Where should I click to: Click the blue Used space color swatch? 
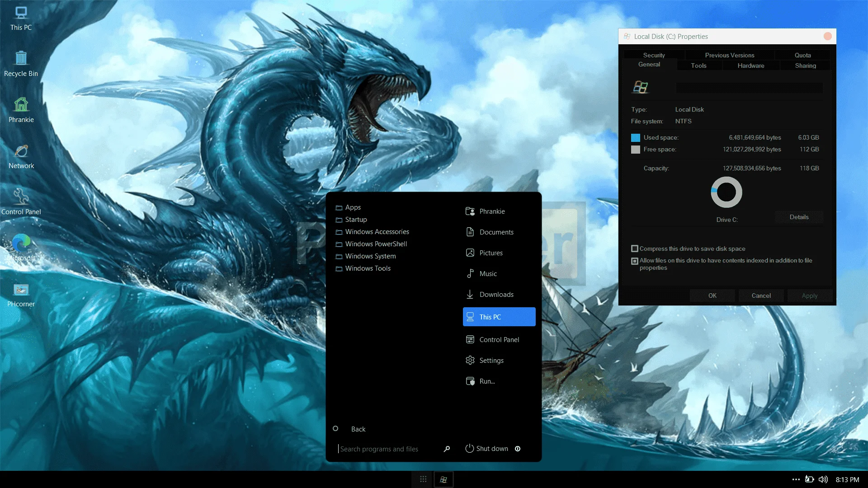[636, 138]
